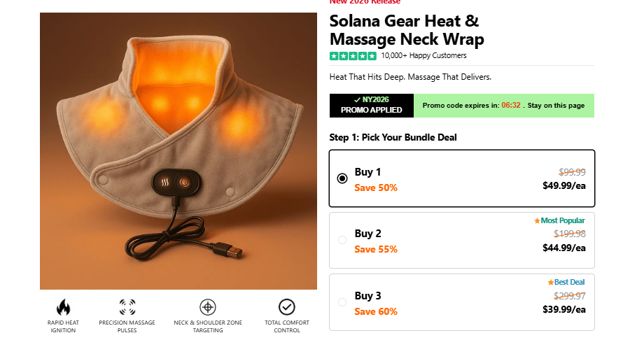Click the NY2026 promo applied checkmark
This screenshot has width=644, height=340.
[x=357, y=100]
